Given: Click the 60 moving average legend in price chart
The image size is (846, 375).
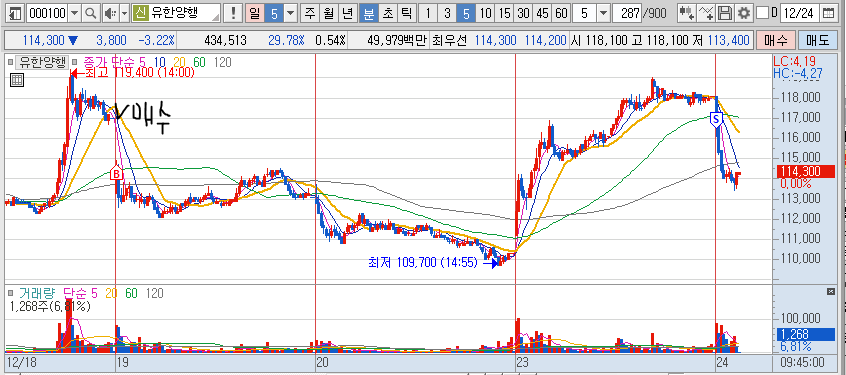Looking at the screenshot, I should click(x=200, y=62).
